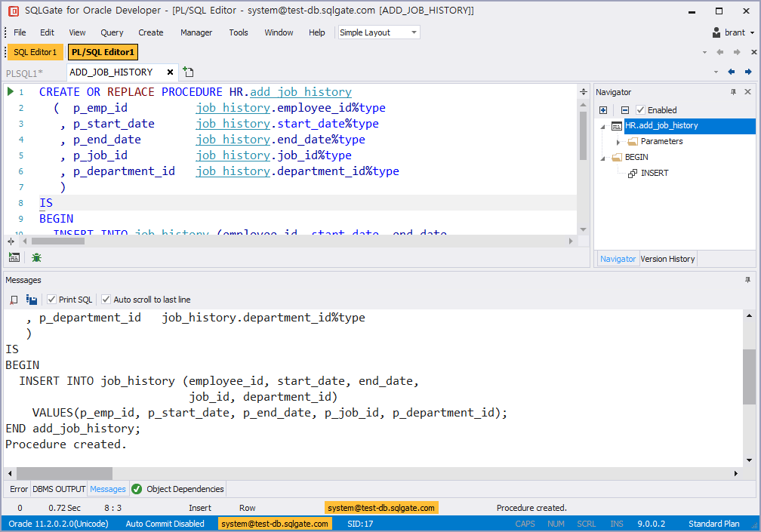Open the Tools menu
The width and height of the screenshot is (761, 532).
coord(239,32)
